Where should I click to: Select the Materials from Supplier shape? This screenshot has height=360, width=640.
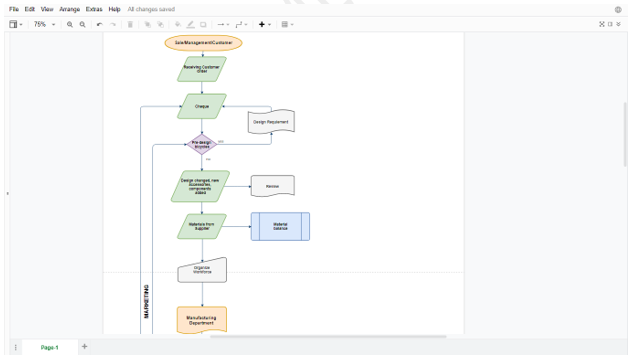[x=202, y=227]
